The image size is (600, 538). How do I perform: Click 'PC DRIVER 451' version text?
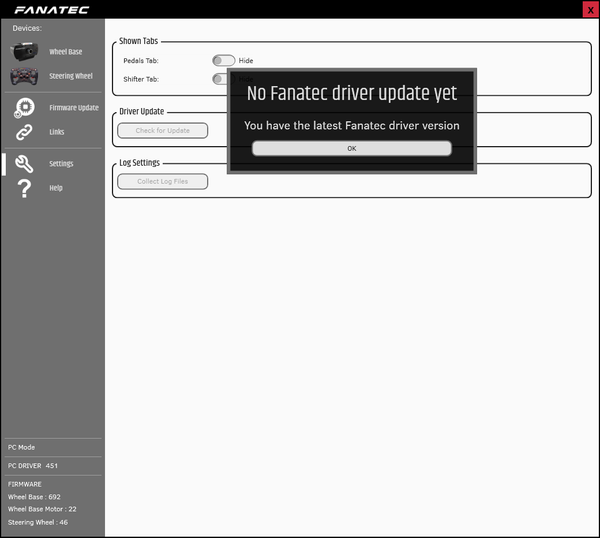coord(33,466)
